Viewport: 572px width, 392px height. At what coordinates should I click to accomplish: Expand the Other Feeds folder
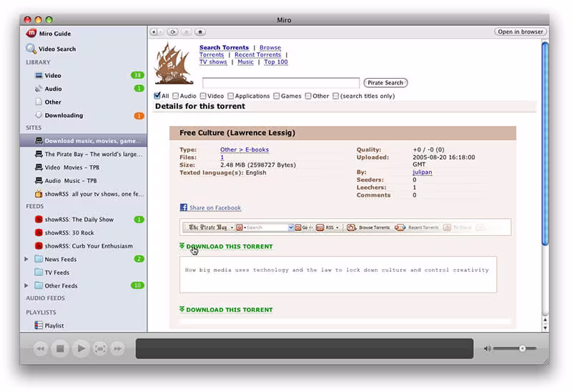(x=26, y=285)
